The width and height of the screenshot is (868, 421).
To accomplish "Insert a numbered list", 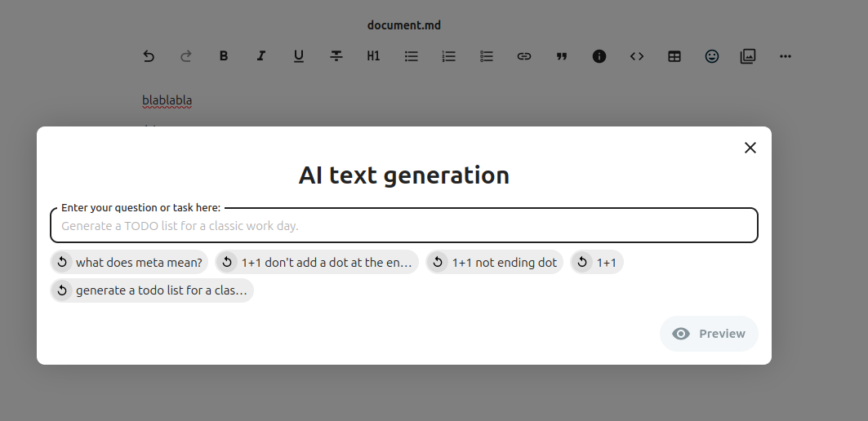I will point(449,56).
